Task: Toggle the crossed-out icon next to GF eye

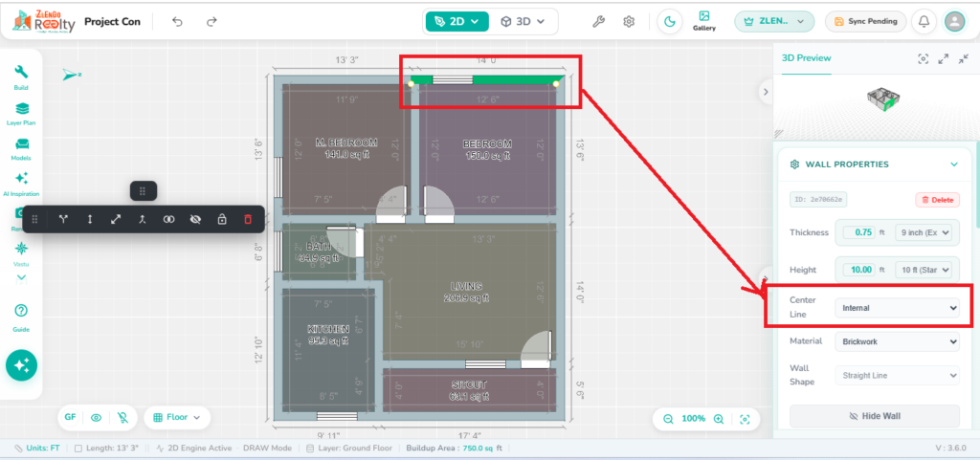Action: 123,418
